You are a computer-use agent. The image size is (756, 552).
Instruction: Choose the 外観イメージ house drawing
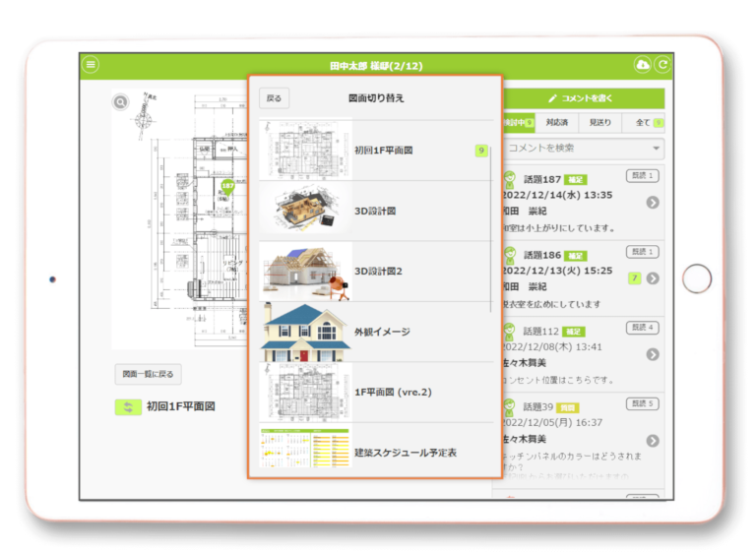click(x=306, y=332)
